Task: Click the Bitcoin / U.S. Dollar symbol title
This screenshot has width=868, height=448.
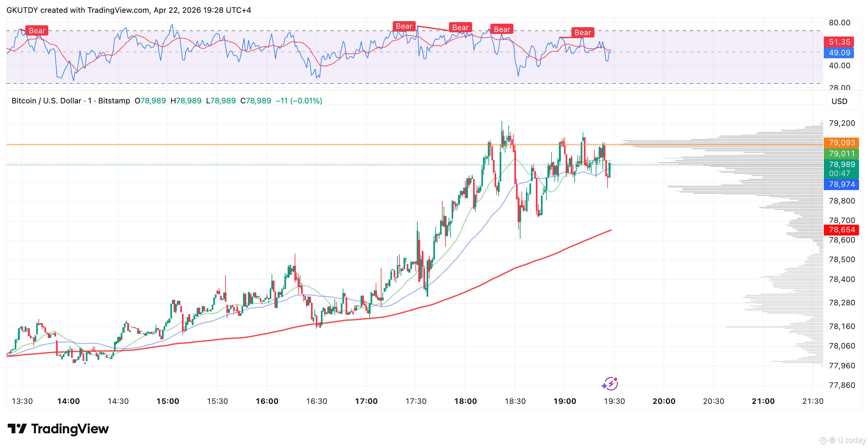Action: coord(46,101)
